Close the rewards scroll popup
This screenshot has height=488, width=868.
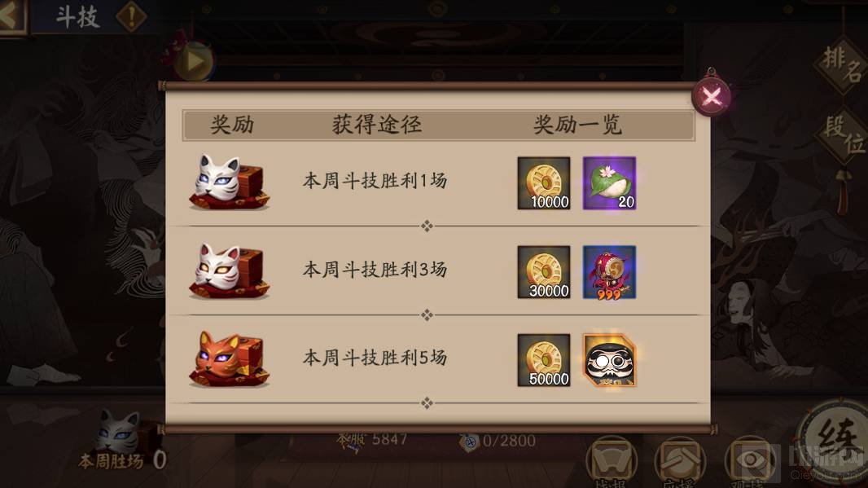click(712, 97)
